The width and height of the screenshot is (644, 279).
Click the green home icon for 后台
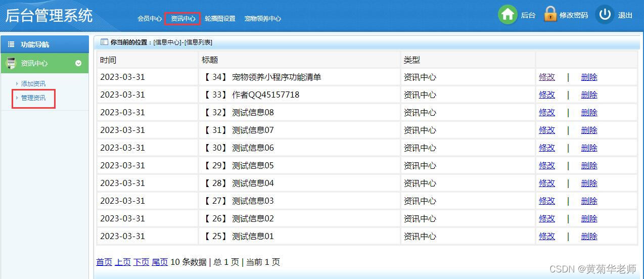click(x=508, y=15)
